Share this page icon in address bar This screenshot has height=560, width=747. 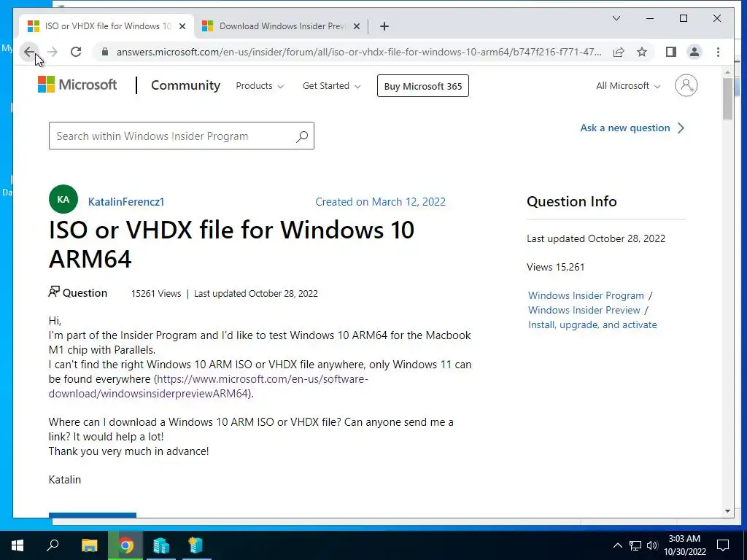click(619, 52)
